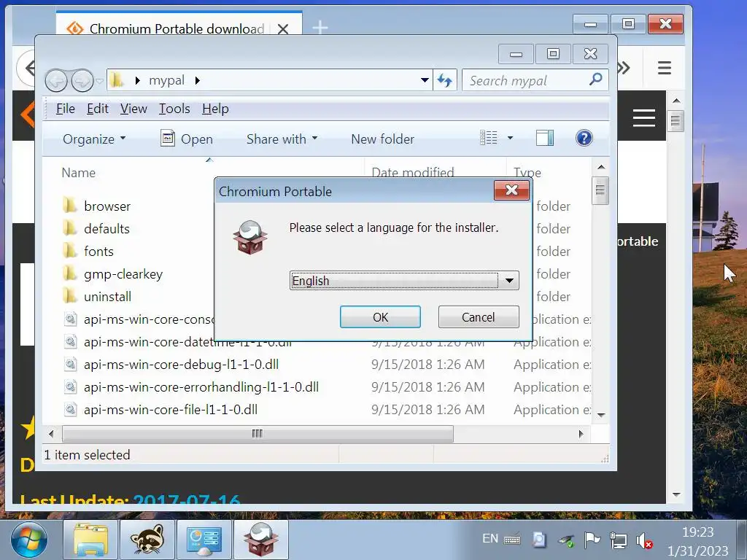Click the on-screen keyboard tray icon

pyautogui.click(x=512, y=540)
